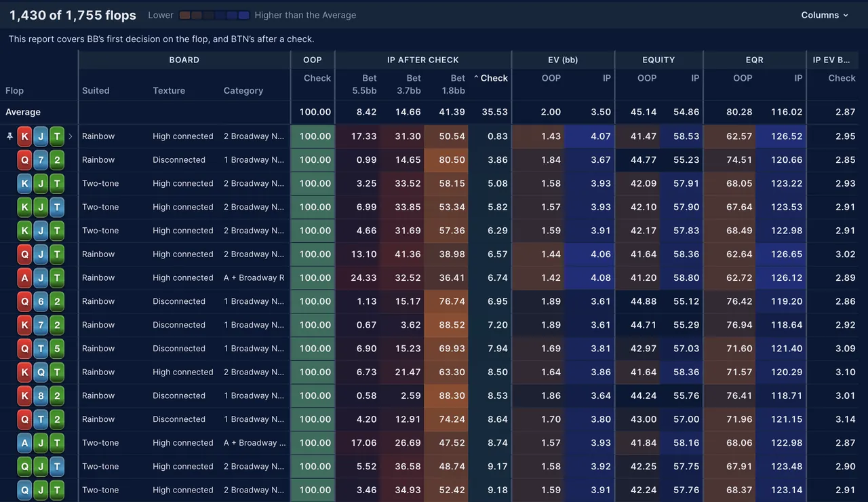Click the IP AFTER CHECK group header
Viewport: 868px width, 502px height.
point(423,60)
